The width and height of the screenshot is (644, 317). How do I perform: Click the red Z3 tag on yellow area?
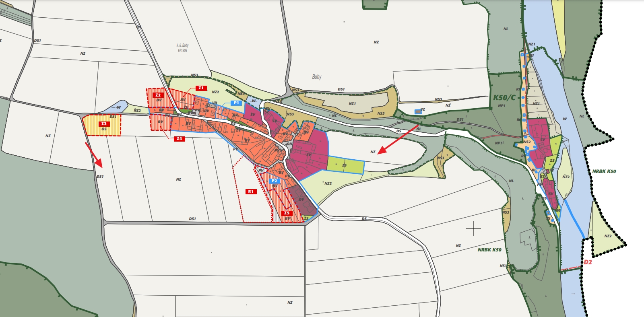pos(104,124)
